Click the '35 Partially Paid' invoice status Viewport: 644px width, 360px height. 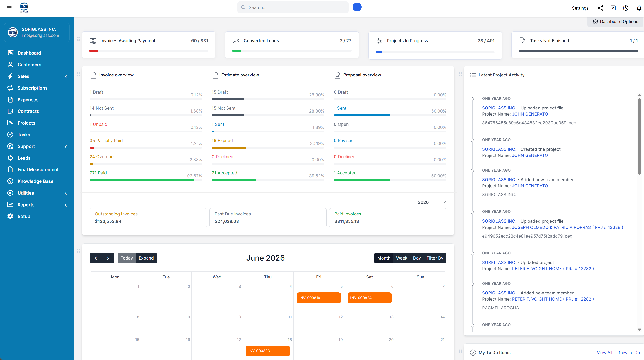(106, 140)
